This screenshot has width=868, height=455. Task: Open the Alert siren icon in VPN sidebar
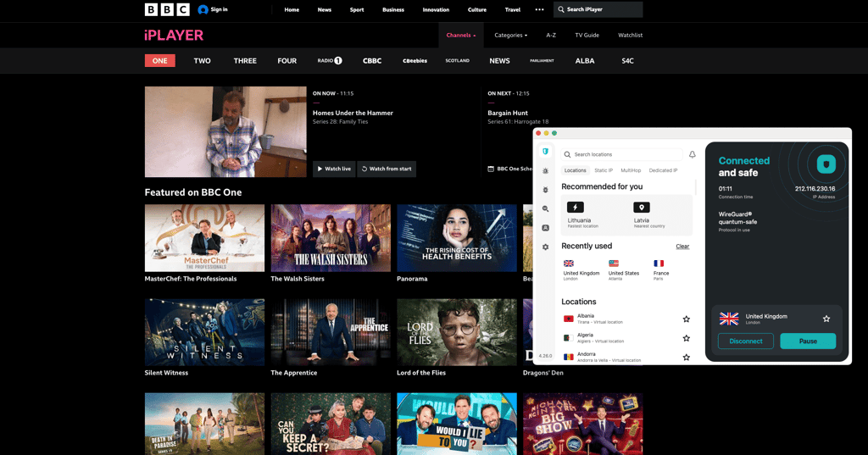545,171
